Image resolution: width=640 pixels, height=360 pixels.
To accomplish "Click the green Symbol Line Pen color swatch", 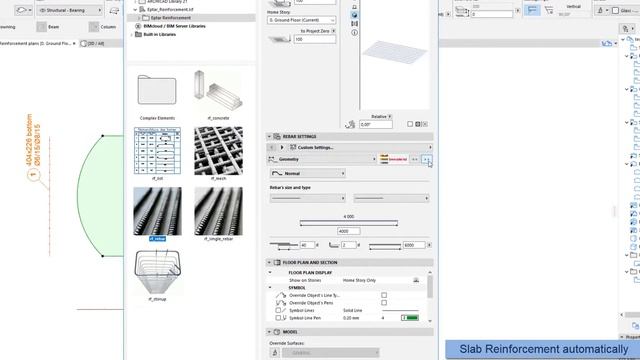I will click(x=410, y=318).
